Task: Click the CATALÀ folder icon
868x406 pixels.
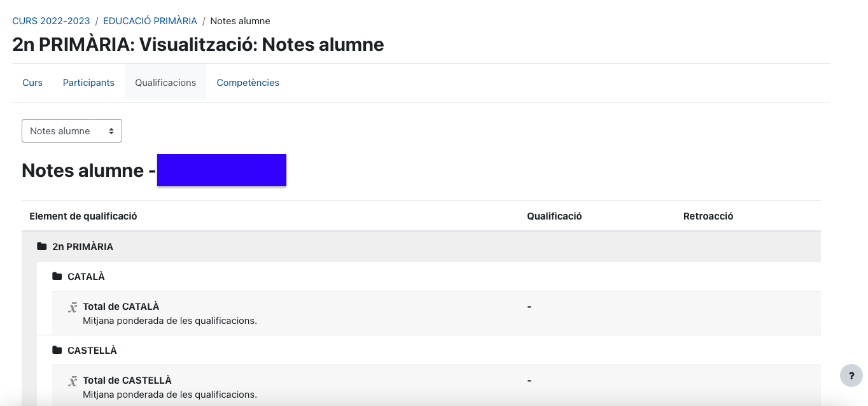Action: pyautogui.click(x=57, y=276)
